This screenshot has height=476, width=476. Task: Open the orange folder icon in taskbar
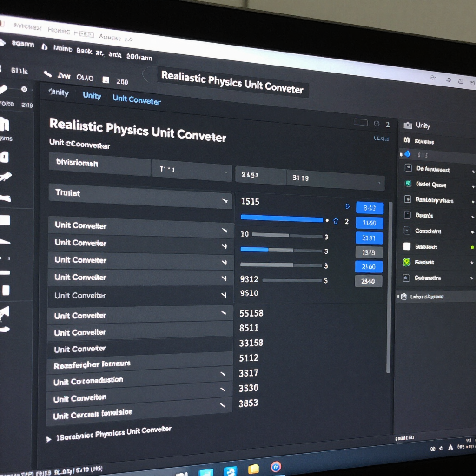253,469
